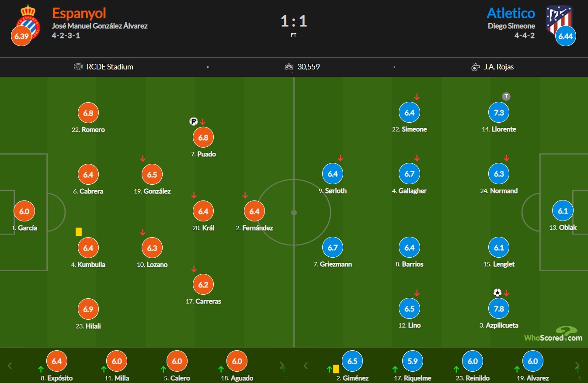Open the Espanyol team name link

(x=79, y=13)
